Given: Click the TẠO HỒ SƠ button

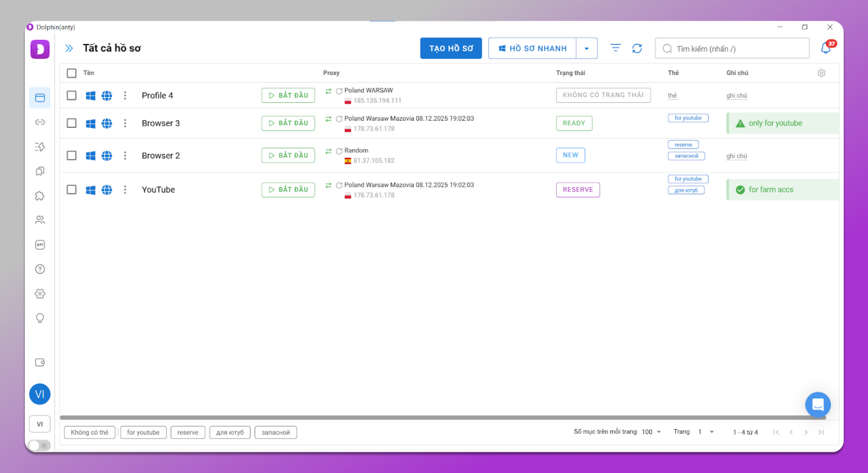Looking at the screenshot, I should tap(451, 49).
